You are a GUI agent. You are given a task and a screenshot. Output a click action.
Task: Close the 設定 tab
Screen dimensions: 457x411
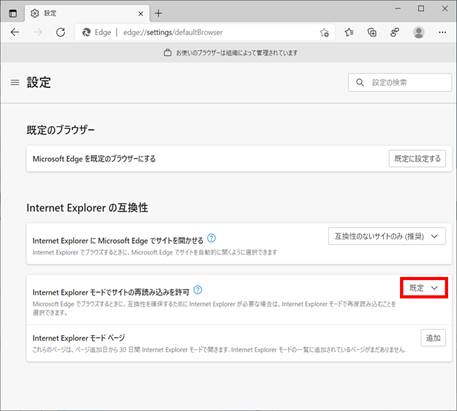[x=141, y=14]
